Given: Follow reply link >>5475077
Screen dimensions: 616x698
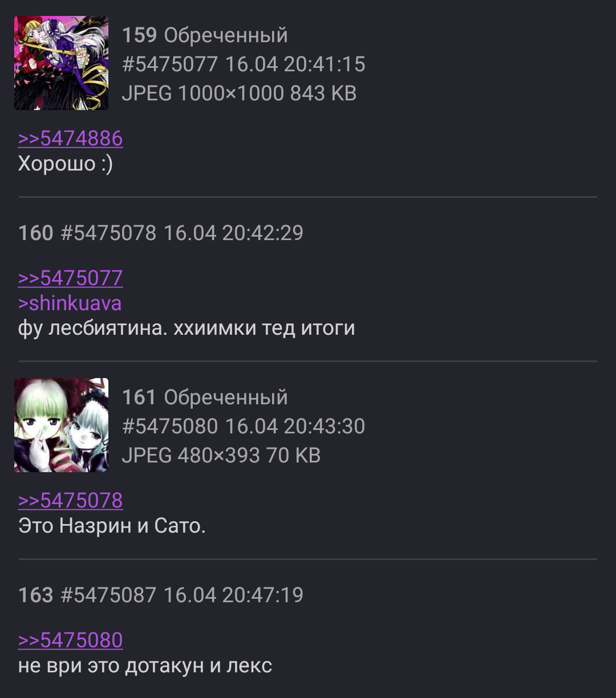Looking at the screenshot, I should click(70, 278).
